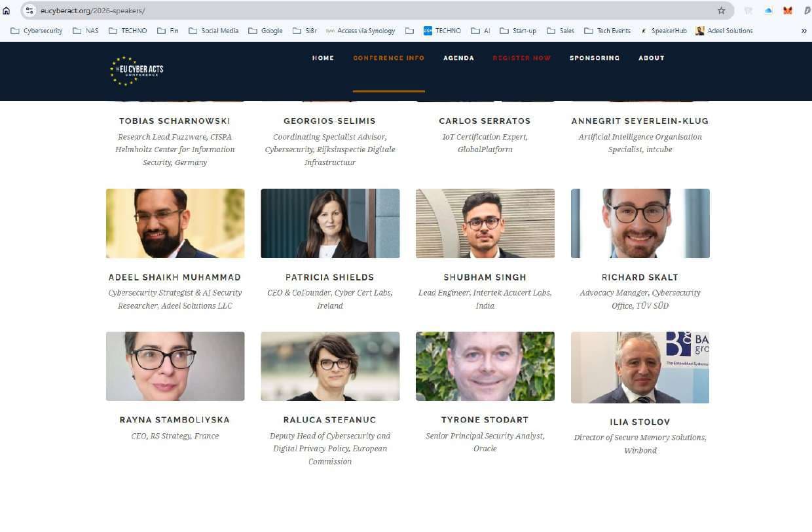Show more bookmarks via double chevron
The image size is (812, 532).
tap(803, 30)
